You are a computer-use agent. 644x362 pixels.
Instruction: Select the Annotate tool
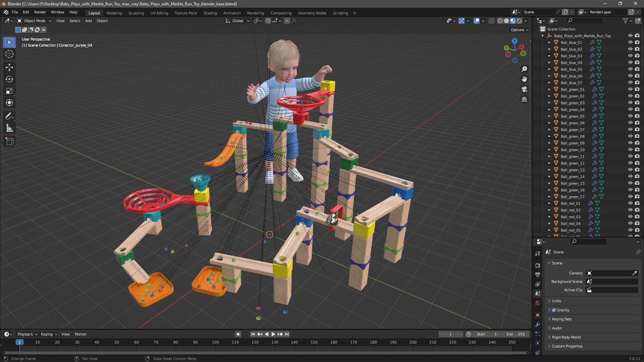pos(9,116)
